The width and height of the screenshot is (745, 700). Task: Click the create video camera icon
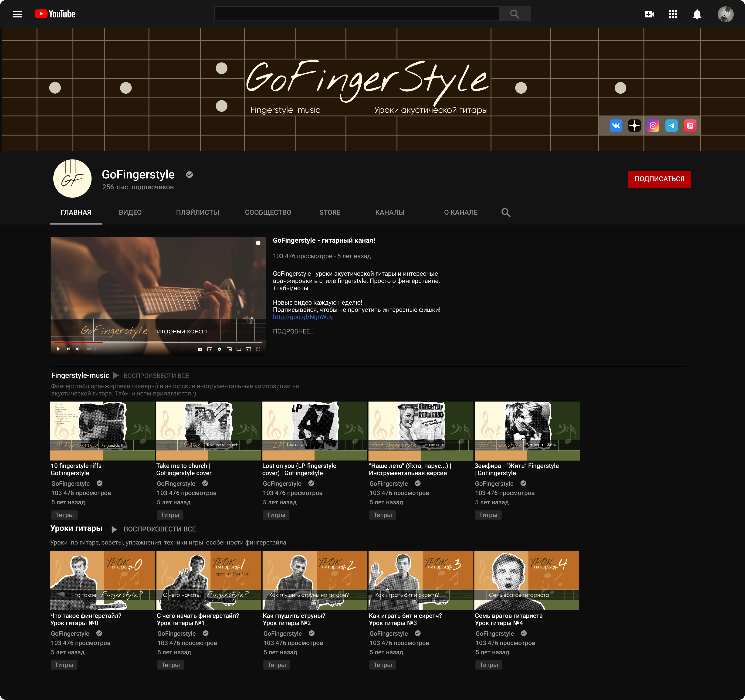649,14
